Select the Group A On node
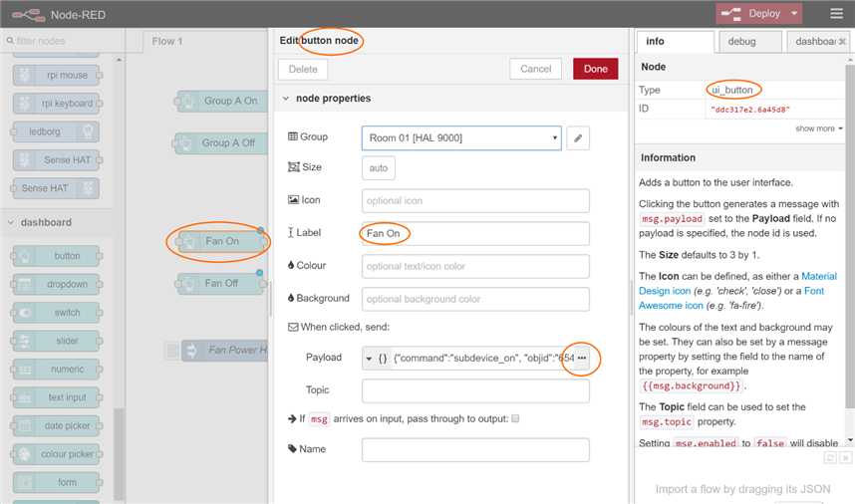The height and width of the screenshot is (504, 855). pyautogui.click(x=222, y=101)
